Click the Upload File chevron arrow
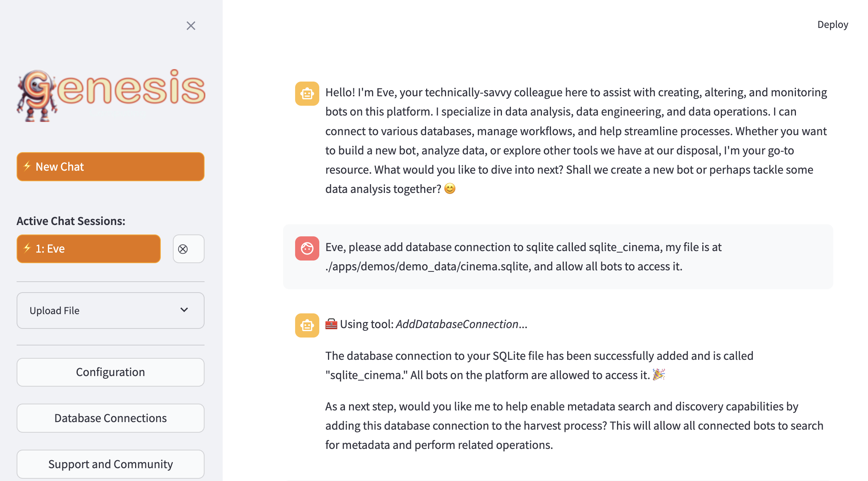 point(184,310)
